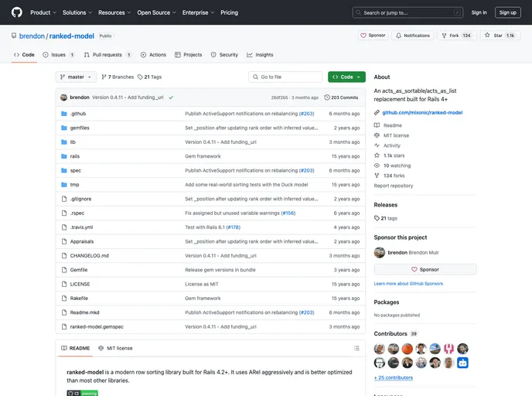This screenshot has width=532, height=396.
Task: Click the green passing commit checkmark
Action: [171, 97]
